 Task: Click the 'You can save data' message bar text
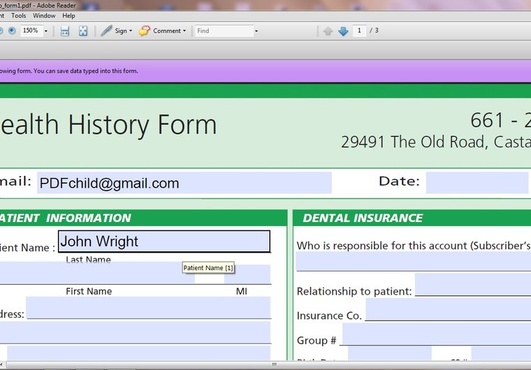86,71
